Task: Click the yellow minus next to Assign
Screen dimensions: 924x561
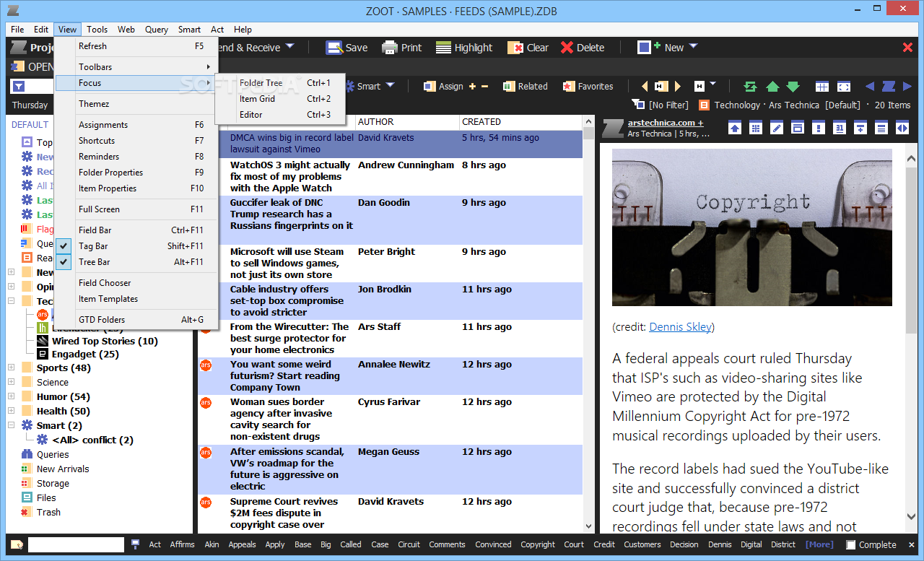Action: tap(485, 86)
